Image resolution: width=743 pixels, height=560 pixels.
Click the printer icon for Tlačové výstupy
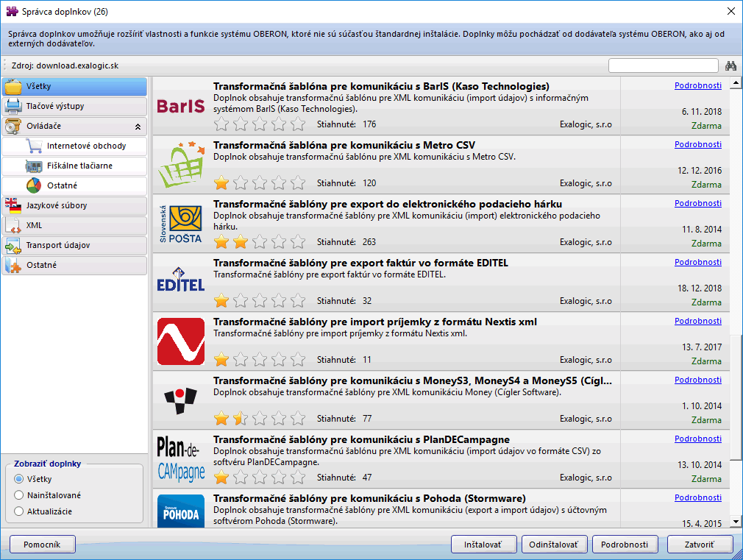click(13, 106)
